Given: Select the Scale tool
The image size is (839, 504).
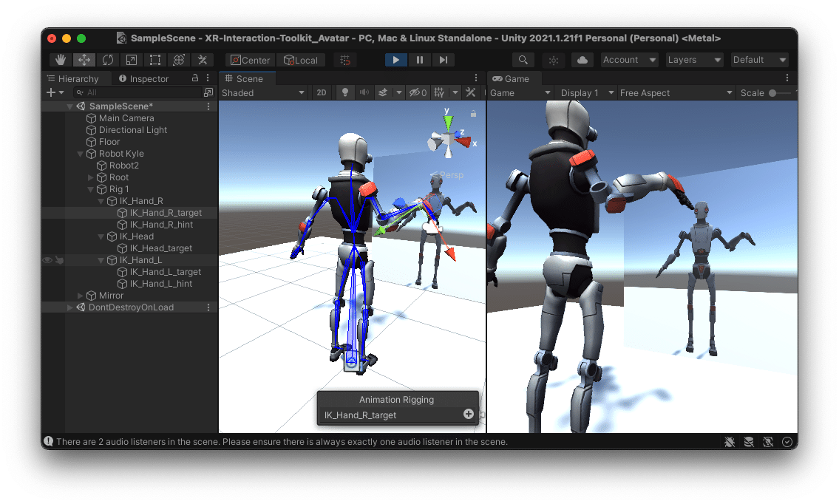Looking at the screenshot, I should (x=132, y=60).
